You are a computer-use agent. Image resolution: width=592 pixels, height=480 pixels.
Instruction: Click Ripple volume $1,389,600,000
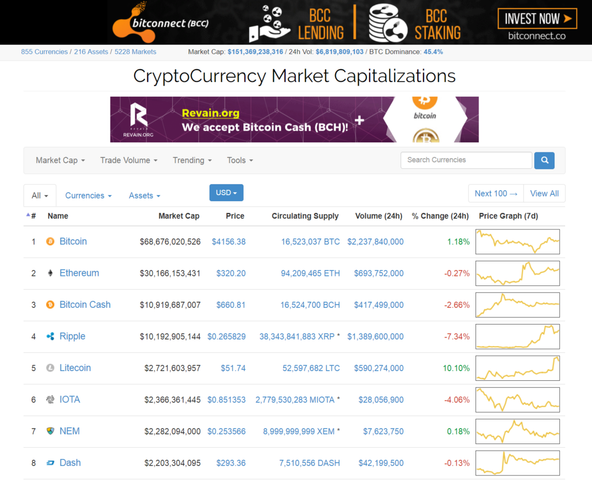[375, 336]
